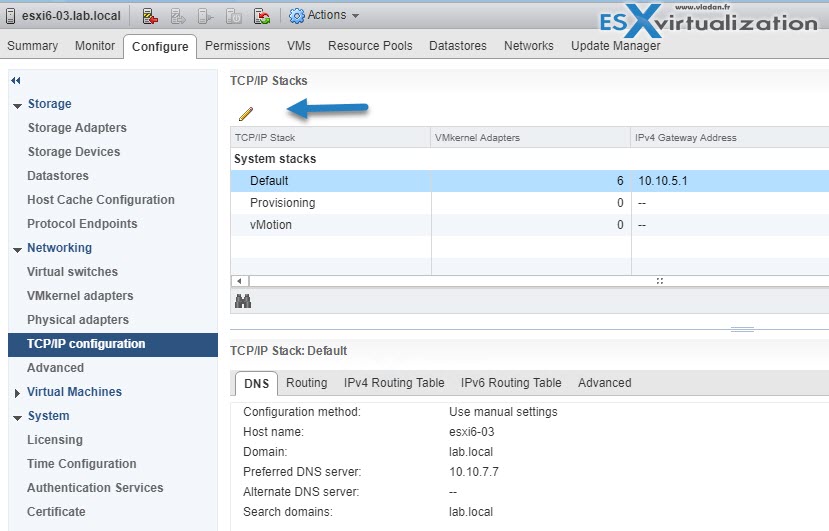Collapse the System section arrow
Viewport: 829px width, 531px height.
pyautogui.click(x=17, y=418)
